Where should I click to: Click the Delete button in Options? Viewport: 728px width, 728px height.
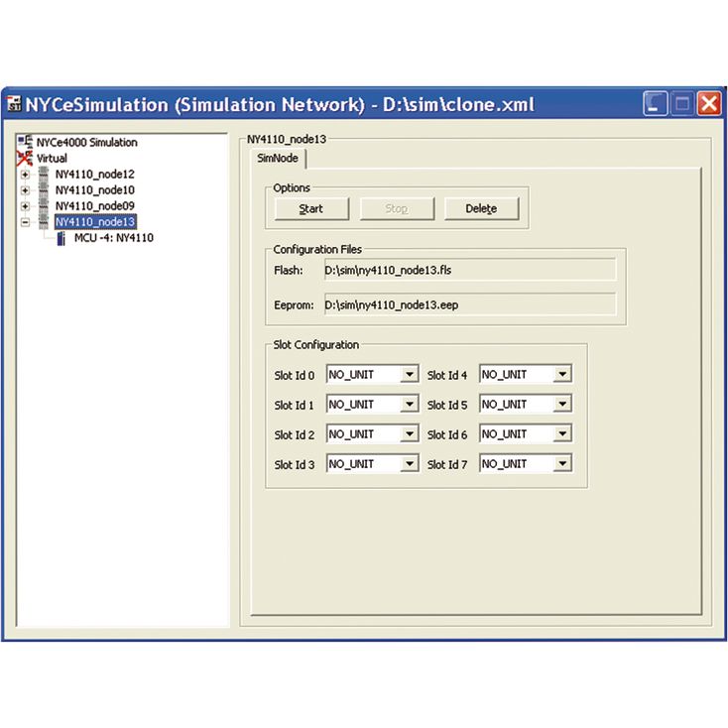pos(481,209)
